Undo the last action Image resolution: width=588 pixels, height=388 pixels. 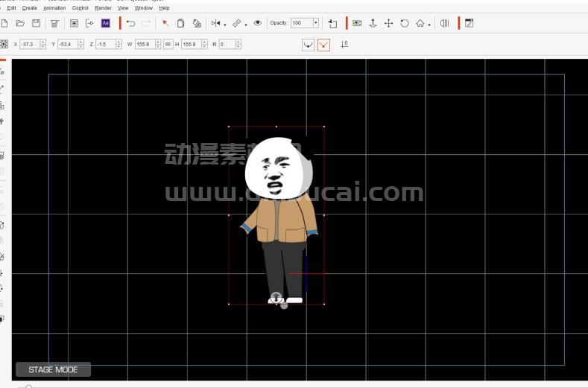click(x=130, y=23)
